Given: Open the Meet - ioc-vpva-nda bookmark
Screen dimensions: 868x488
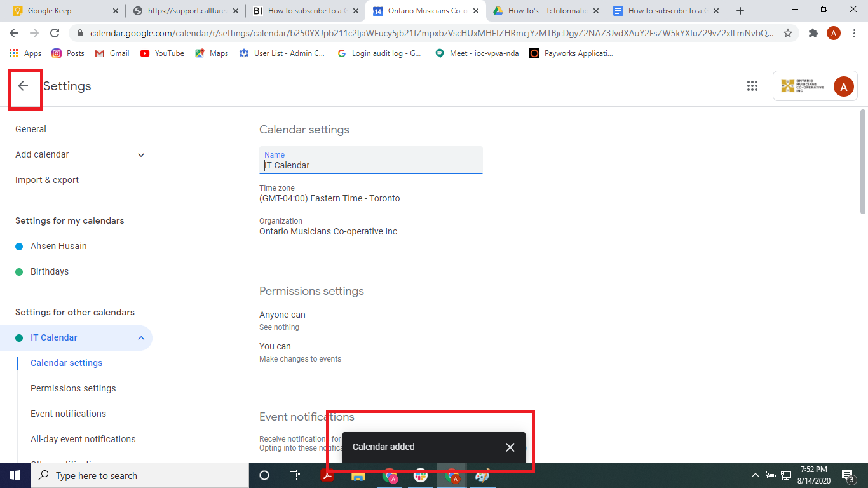Looking at the screenshot, I should (477, 53).
